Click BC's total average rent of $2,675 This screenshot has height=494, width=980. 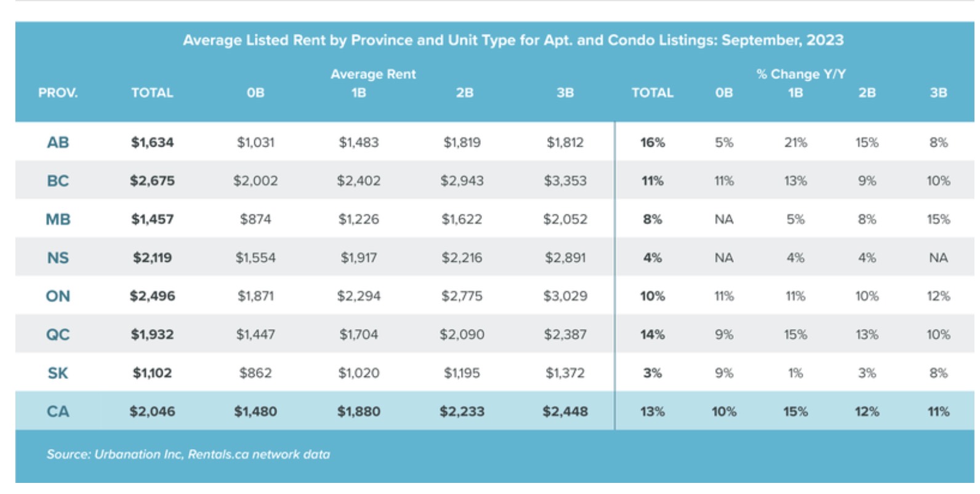[x=152, y=181]
